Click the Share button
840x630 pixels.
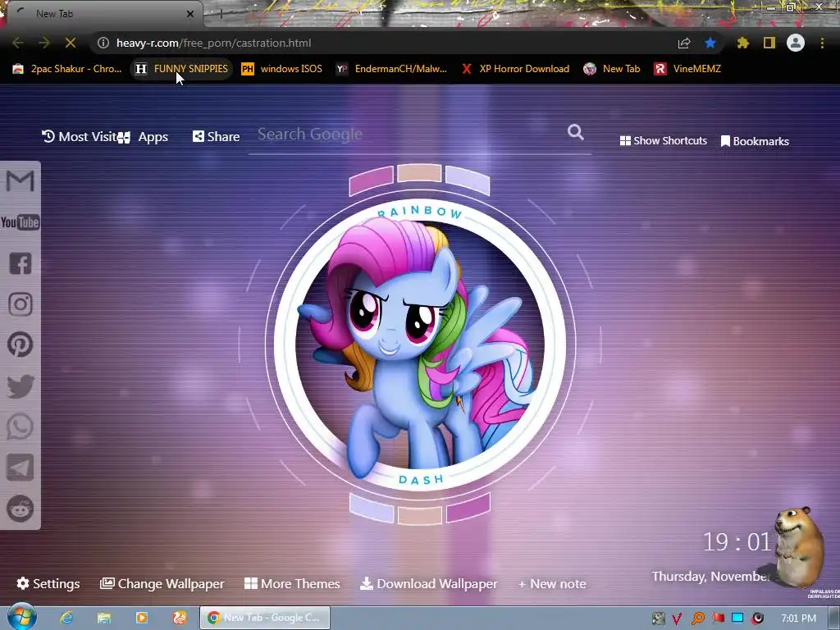[x=216, y=137]
